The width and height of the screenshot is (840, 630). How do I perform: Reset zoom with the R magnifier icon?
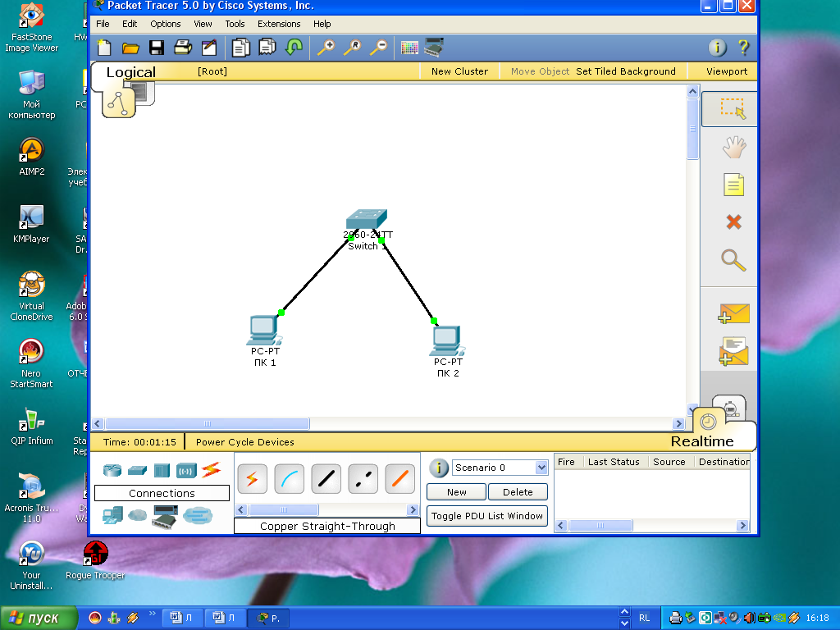click(352, 47)
